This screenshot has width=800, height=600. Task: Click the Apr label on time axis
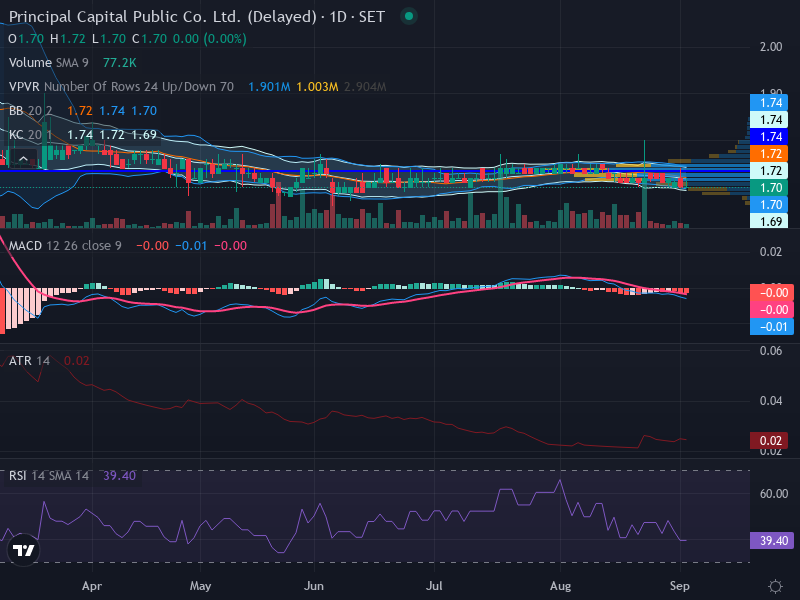pos(92,586)
